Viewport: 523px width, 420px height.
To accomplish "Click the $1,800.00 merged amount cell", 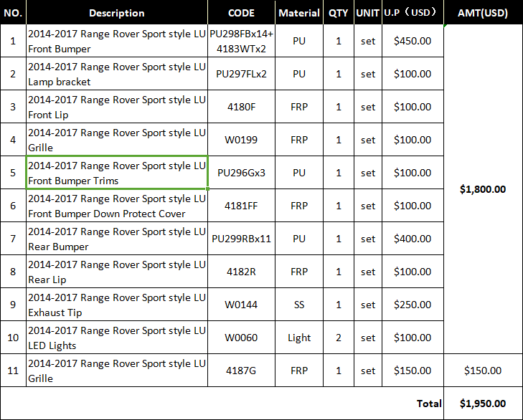I will 483,189.
